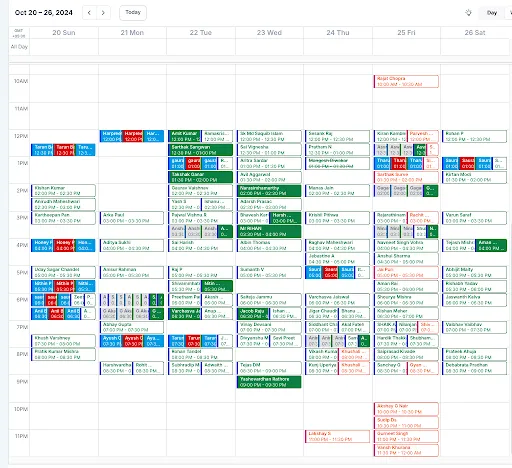Image resolution: width=512 pixels, height=468 pixels.
Task: Open Abhay Gupta 07:00 PM Monday event
Action: (132, 327)
